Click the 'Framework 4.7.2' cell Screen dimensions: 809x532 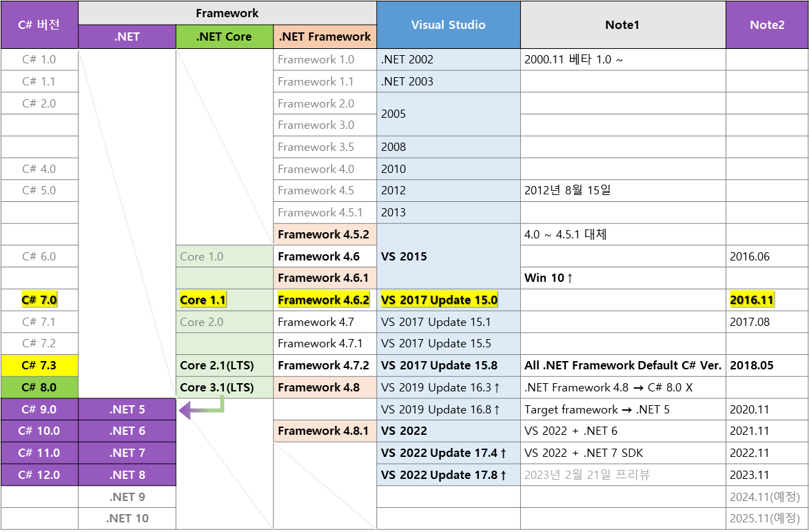(x=325, y=365)
